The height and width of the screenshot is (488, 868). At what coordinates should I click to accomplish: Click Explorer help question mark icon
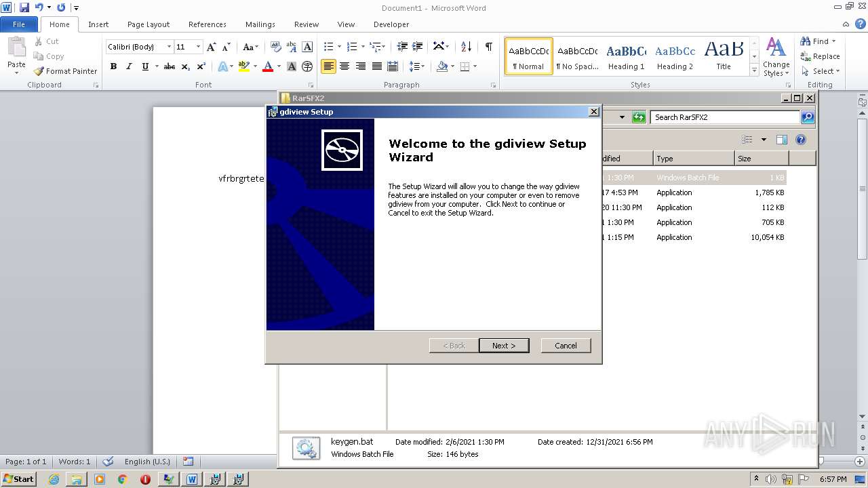(x=801, y=140)
